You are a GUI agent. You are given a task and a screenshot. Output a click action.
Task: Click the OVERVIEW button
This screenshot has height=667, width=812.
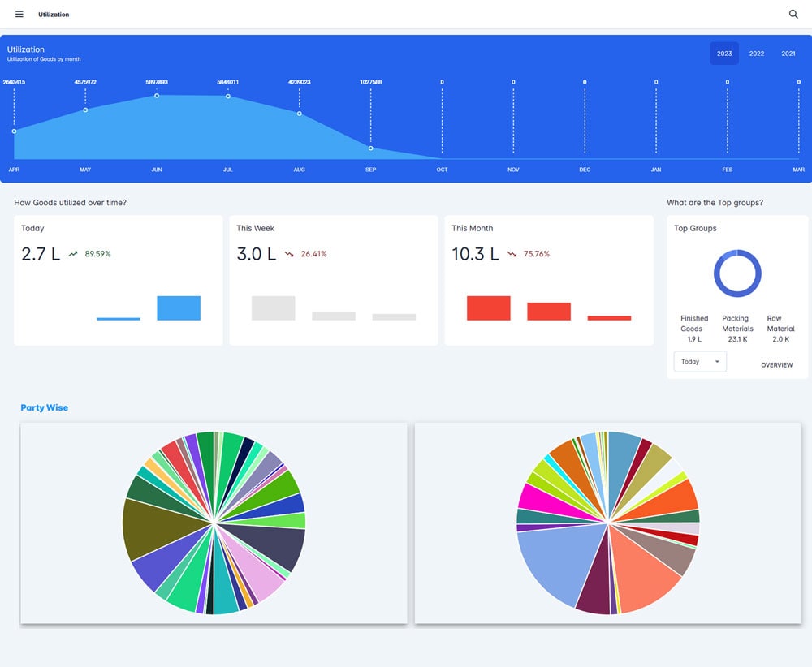point(776,365)
